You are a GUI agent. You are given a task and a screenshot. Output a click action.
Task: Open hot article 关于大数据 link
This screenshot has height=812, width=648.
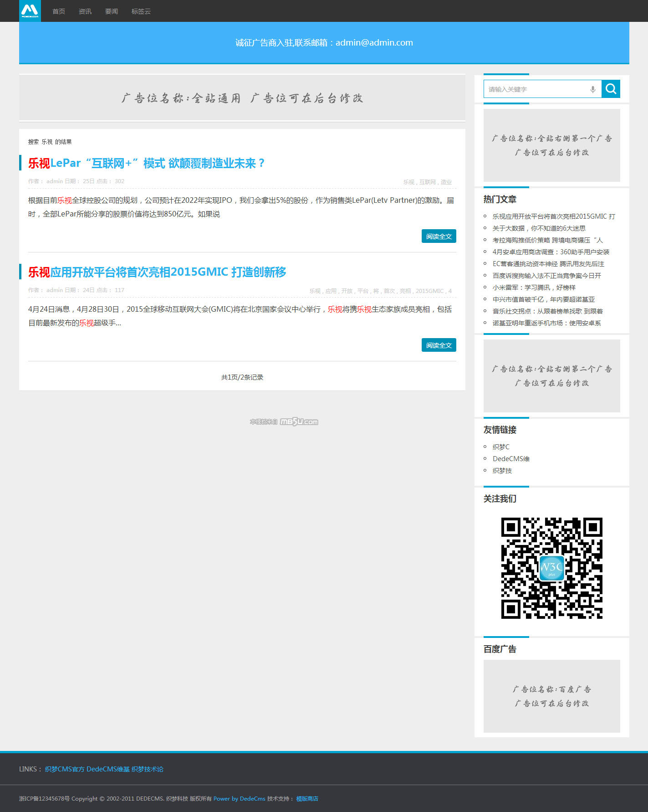coord(539,228)
